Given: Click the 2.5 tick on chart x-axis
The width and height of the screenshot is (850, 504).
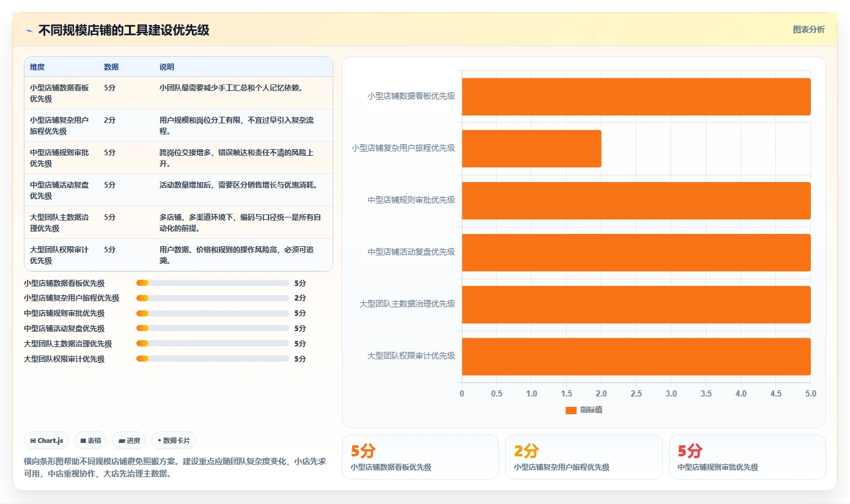Looking at the screenshot, I should (636, 393).
